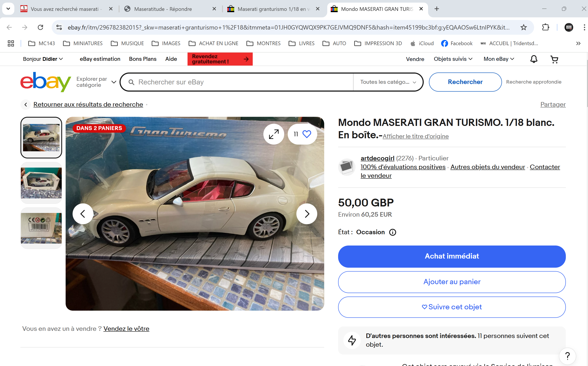Click the Achat immédiat button

pyautogui.click(x=452, y=256)
